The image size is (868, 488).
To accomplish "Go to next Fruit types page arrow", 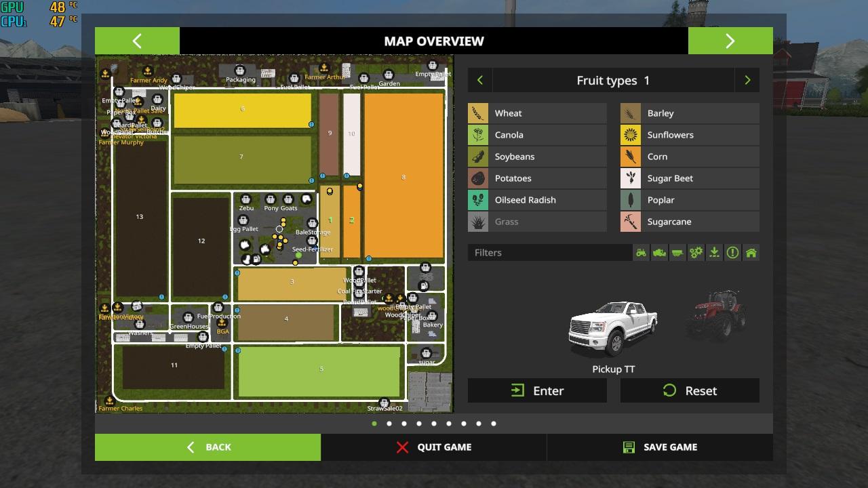I will 747,81.
